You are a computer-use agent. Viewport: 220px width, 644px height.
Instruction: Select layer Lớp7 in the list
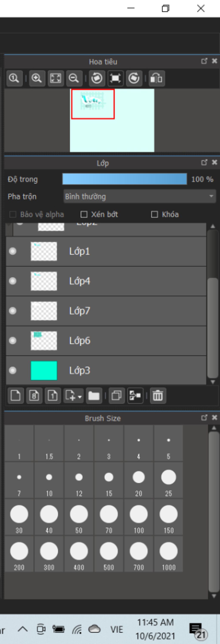click(x=106, y=311)
